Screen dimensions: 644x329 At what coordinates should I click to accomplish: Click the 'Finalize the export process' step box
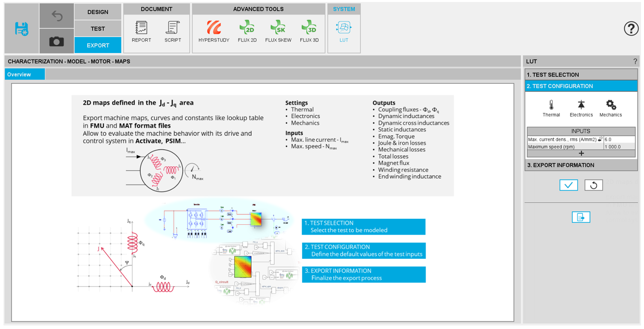click(364, 274)
